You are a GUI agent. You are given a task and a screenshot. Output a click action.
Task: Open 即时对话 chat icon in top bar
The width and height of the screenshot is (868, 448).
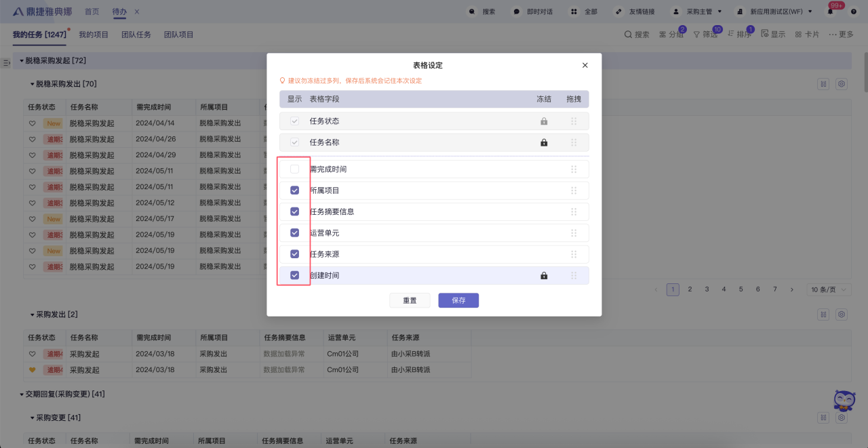point(517,12)
